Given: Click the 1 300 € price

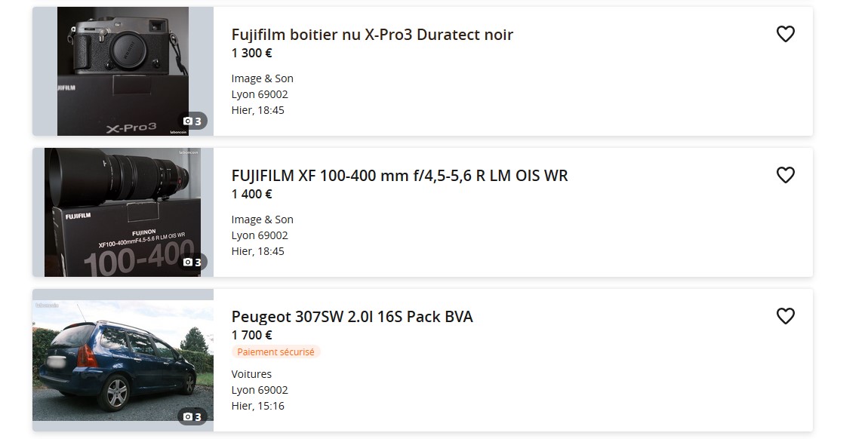Looking at the screenshot, I should [x=252, y=53].
